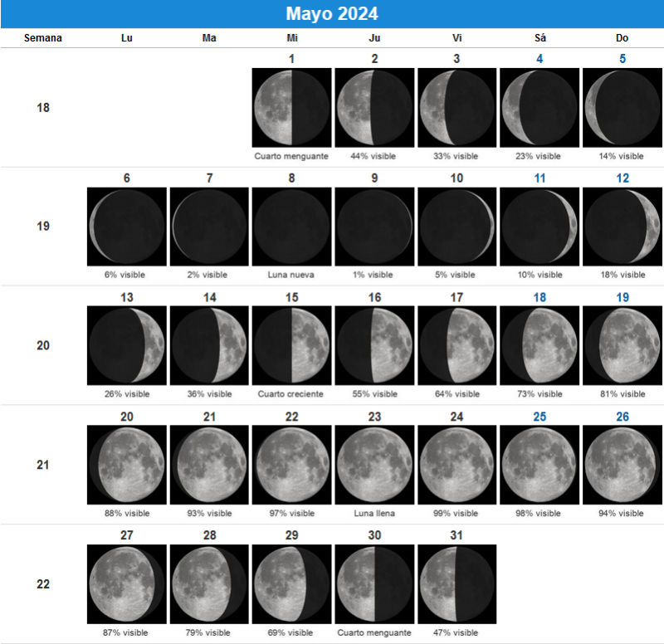Select the 'Cuarto creciente' label
This screenshot has width=664, height=644.
click(x=291, y=394)
